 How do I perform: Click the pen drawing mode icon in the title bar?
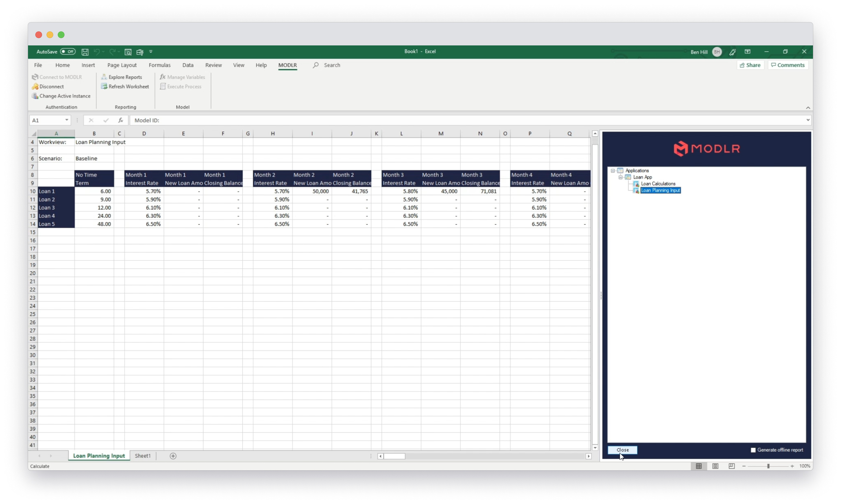[x=733, y=52]
